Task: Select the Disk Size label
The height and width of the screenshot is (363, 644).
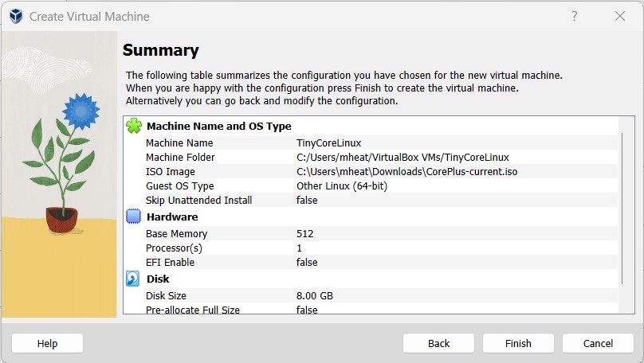Action: pos(166,295)
